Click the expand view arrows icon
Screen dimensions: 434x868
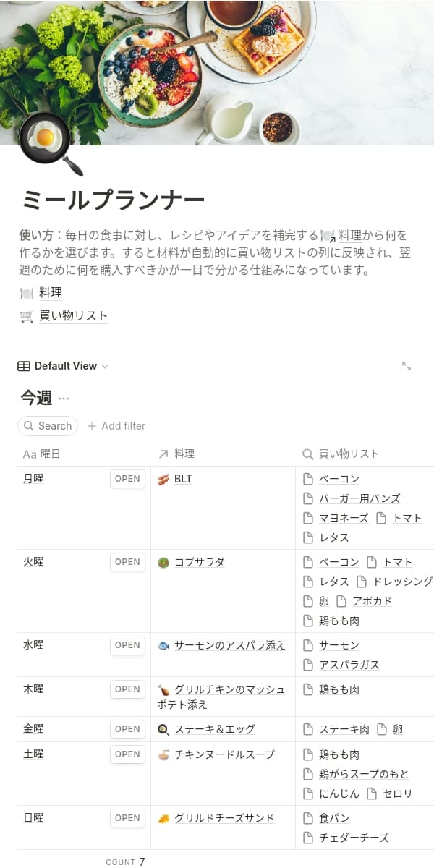click(407, 366)
